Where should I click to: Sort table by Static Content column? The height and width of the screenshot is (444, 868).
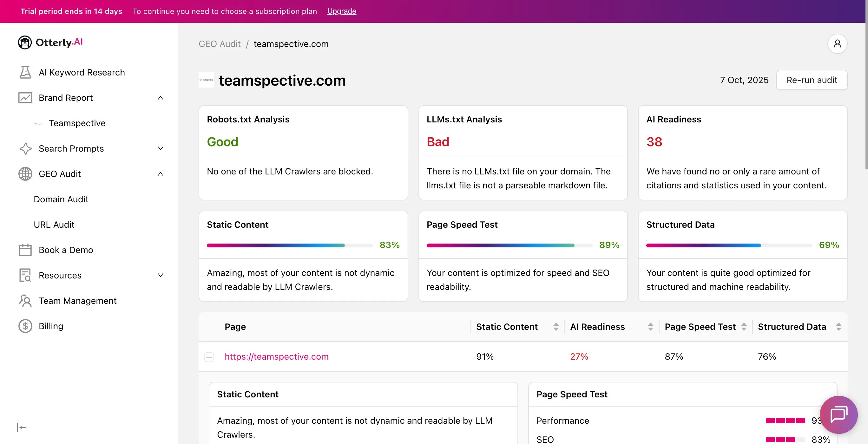pos(556,326)
